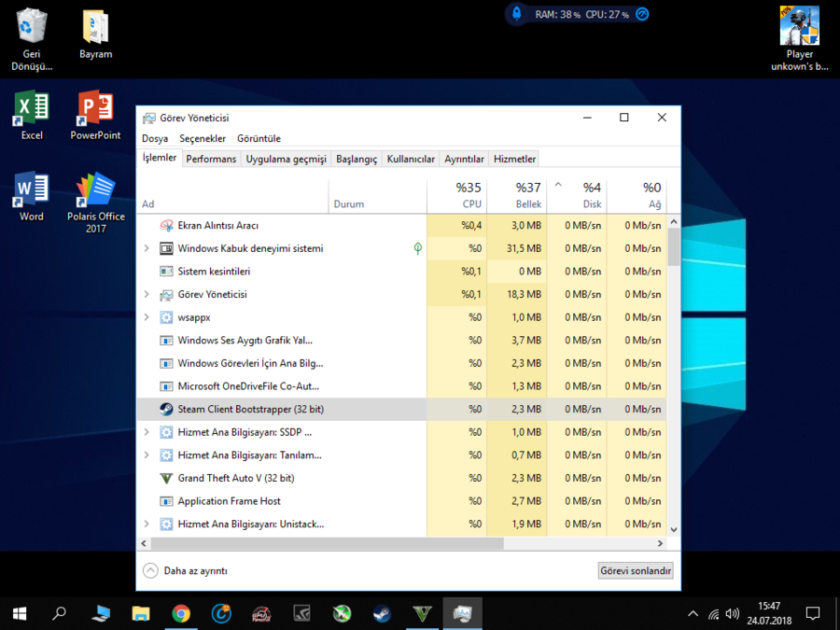Screen dimensions: 840x630
Task: Click the wsappx gear icon in process list
Action: 167,317
